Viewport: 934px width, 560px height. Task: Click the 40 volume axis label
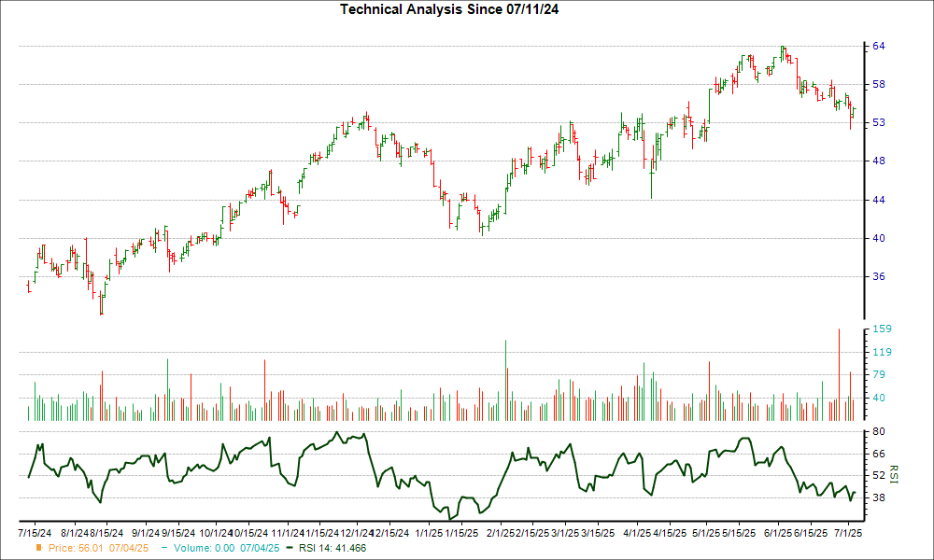point(879,398)
